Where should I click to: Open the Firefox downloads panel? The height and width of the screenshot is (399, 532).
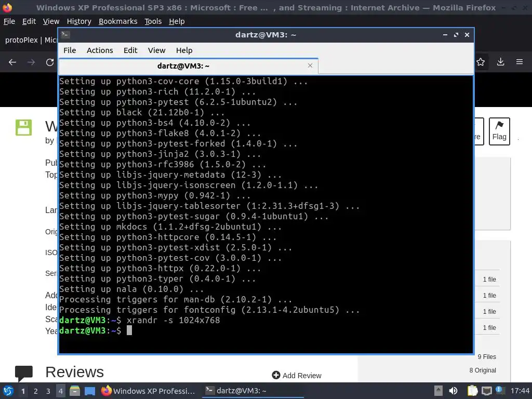pos(500,62)
